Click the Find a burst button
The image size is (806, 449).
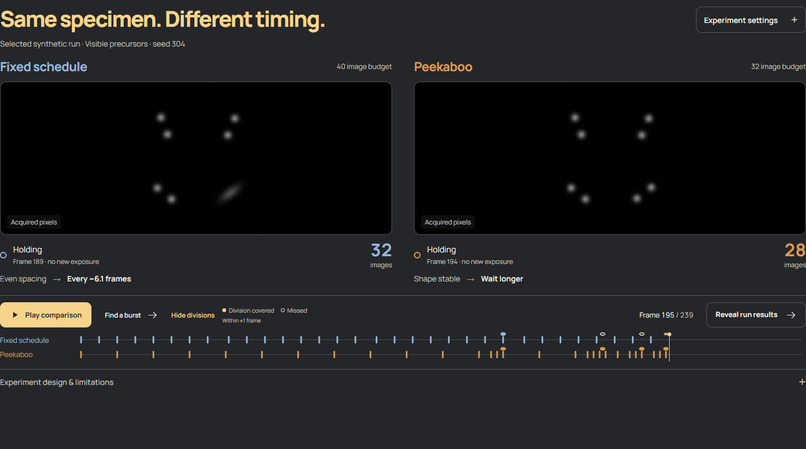click(x=131, y=315)
